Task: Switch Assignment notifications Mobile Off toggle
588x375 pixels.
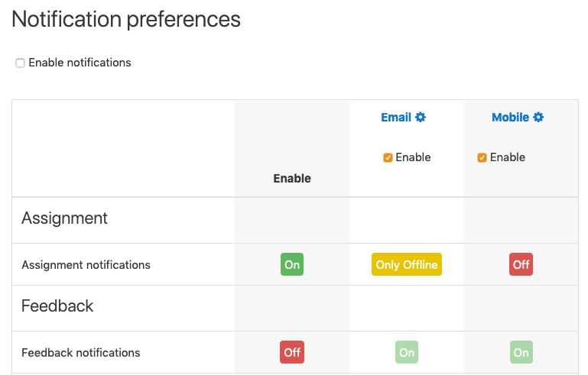Action: [x=521, y=264]
